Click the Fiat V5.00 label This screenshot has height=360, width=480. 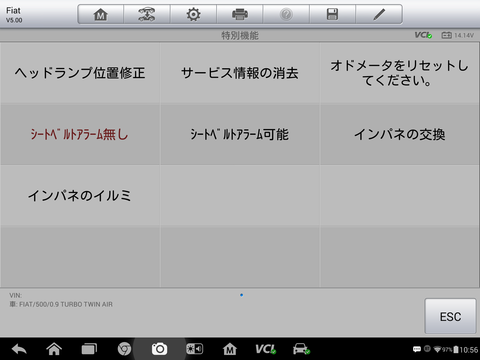14,15
